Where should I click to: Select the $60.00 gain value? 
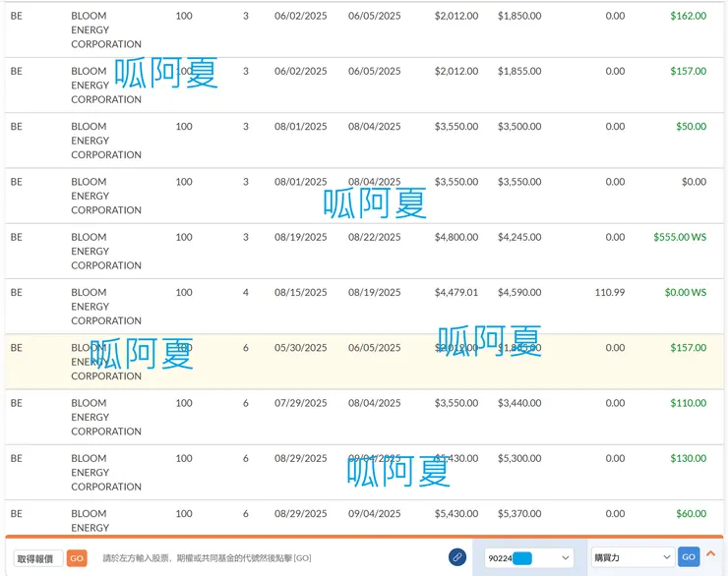[691, 513]
